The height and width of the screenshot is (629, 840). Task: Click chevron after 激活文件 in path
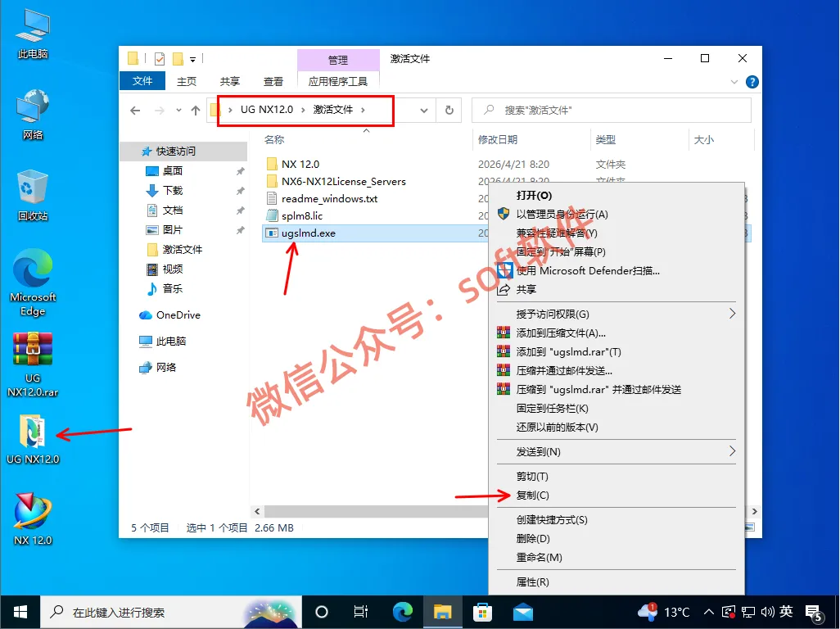[363, 110]
